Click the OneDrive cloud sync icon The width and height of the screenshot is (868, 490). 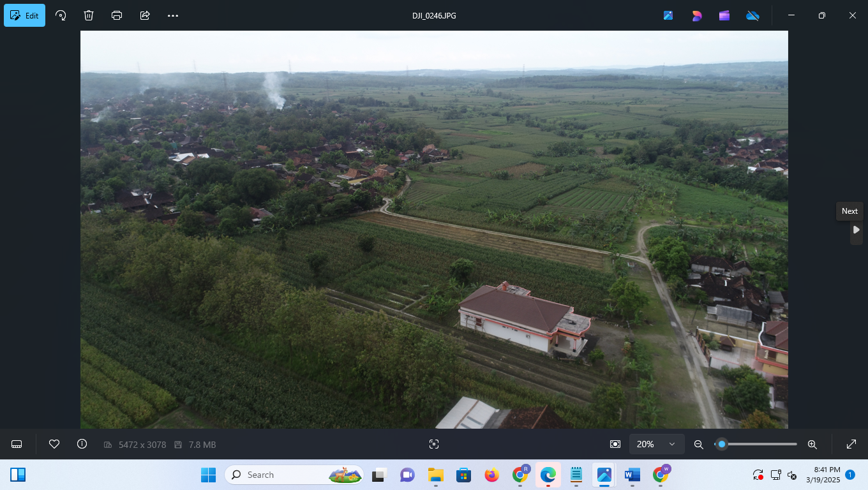[x=752, y=15]
